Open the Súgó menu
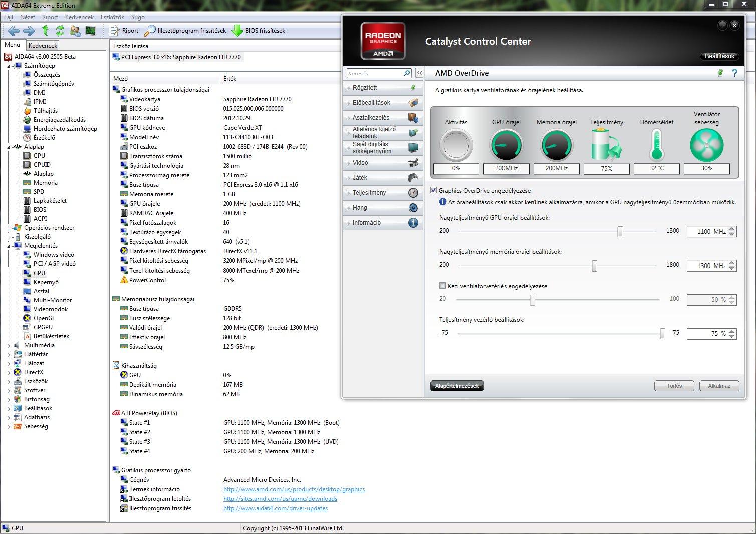 pos(138,17)
